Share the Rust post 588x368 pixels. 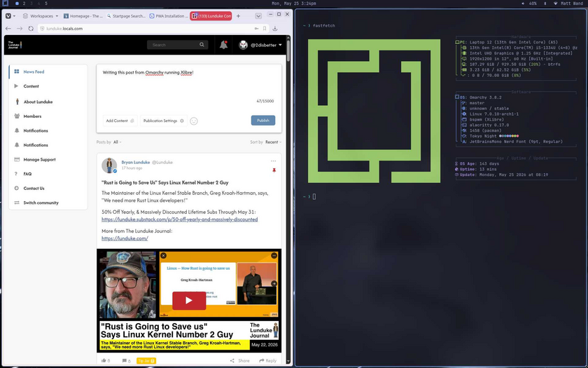point(239,360)
